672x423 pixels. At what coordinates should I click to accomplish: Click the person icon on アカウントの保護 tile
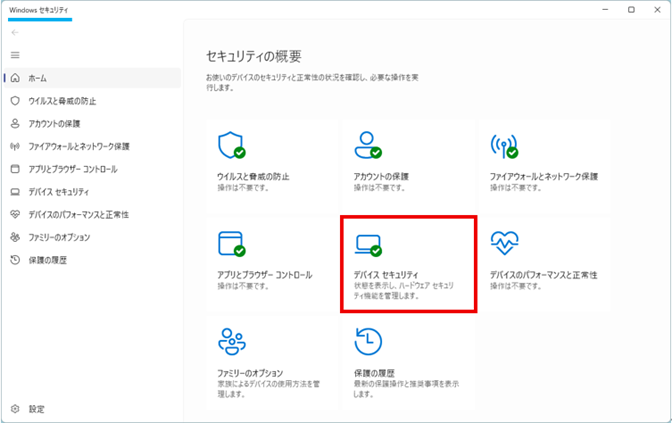[367, 146]
